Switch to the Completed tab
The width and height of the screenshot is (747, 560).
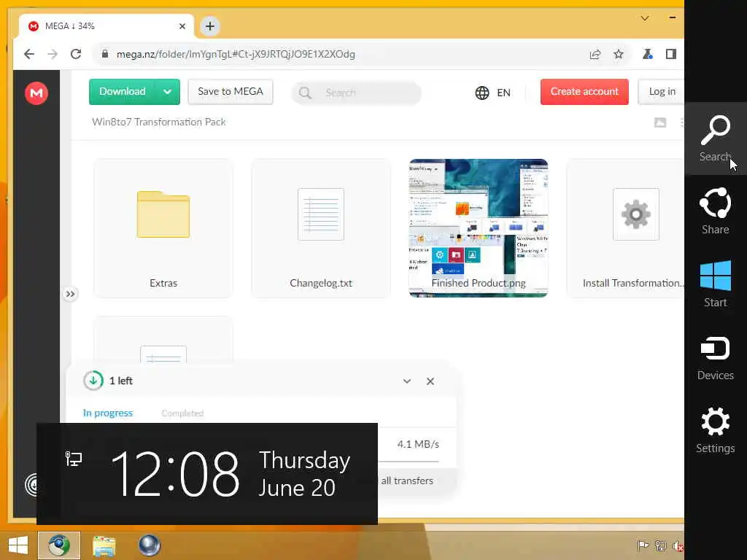point(182,413)
